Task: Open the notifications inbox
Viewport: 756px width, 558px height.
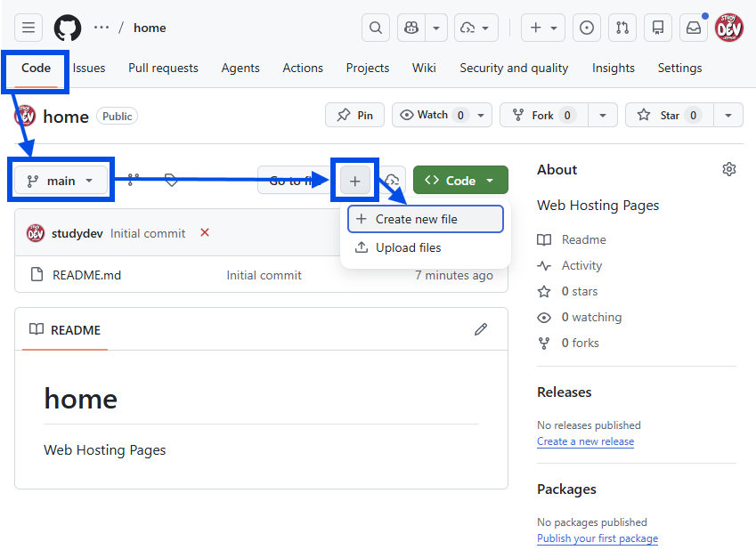Action: tap(694, 28)
